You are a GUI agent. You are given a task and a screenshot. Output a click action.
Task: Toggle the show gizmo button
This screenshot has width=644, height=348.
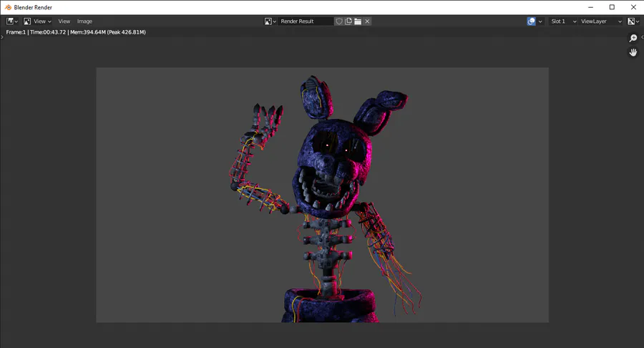point(531,21)
